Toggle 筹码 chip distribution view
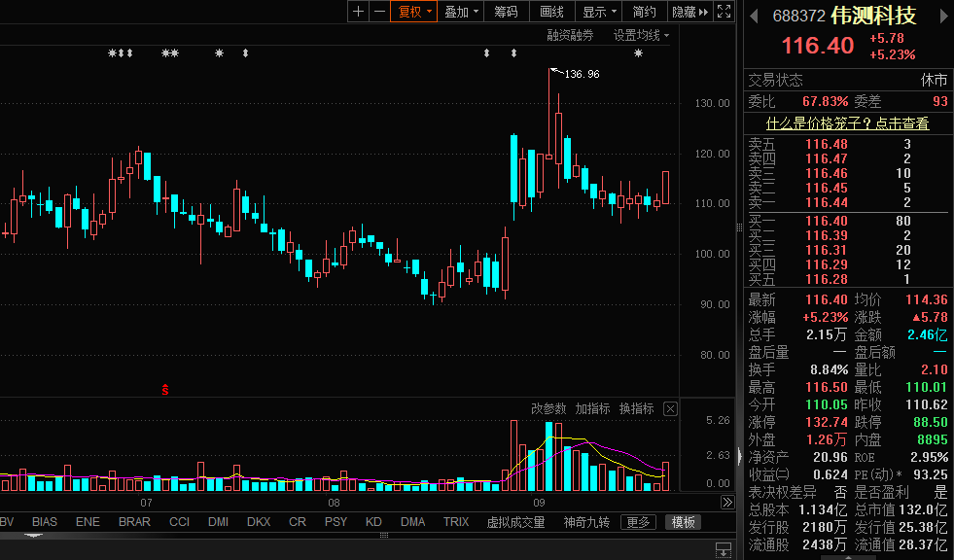The height and width of the screenshot is (560, 954). 507,12
